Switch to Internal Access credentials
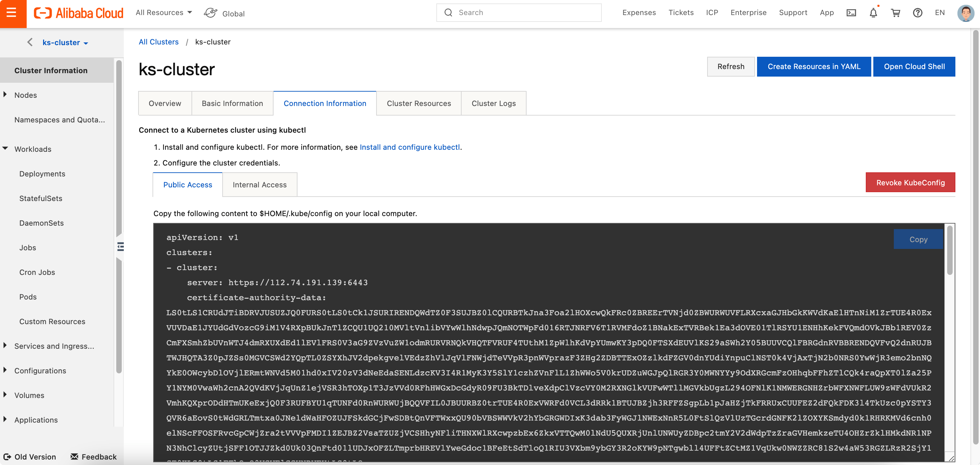The image size is (980, 465). click(x=260, y=185)
